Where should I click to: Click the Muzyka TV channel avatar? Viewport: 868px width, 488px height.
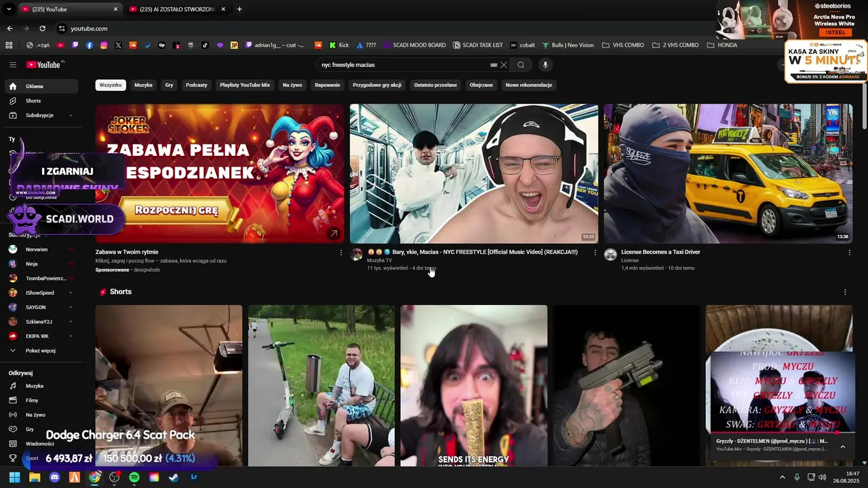click(356, 254)
